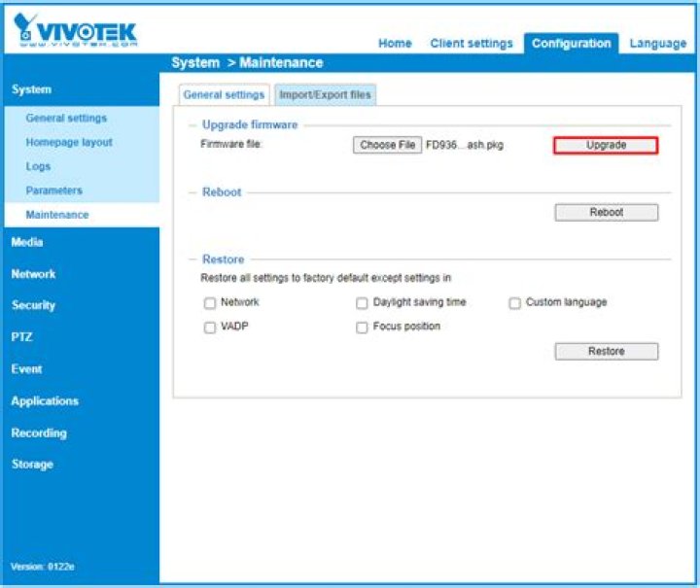Expand the Network sidebar section
Image resolution: width=700 pixels, height=588 pixels.
click(33, 274)
